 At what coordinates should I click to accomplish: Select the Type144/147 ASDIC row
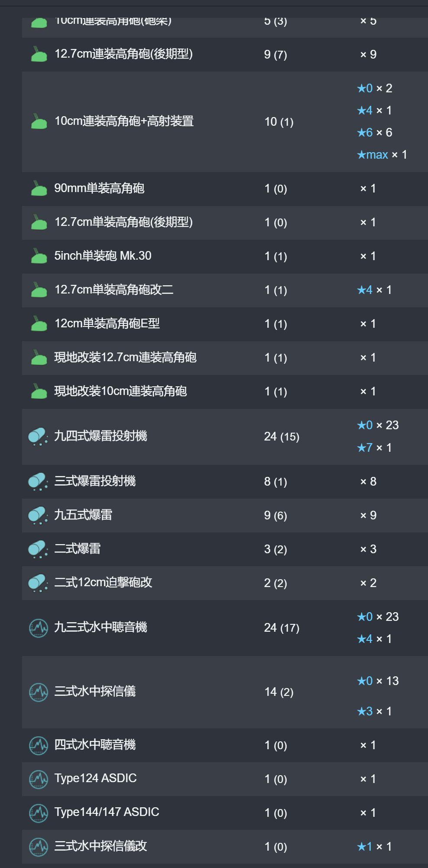tap(225, 813)
